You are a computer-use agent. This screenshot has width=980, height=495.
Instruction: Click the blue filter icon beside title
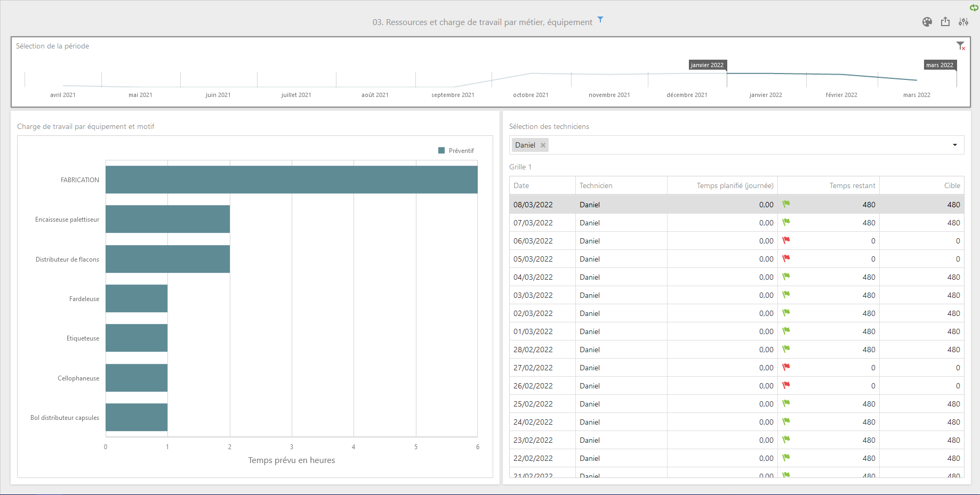[600, 20]
